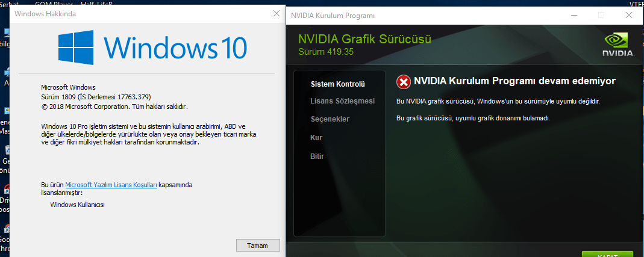This screenshot has width=644, height=257.
Task: Click the 'Sürüm 419.35' version text
Action: (326, 52)
